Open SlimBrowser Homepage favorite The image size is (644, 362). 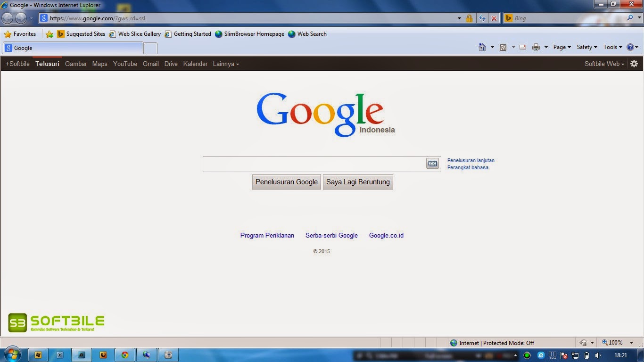point(250,34)
